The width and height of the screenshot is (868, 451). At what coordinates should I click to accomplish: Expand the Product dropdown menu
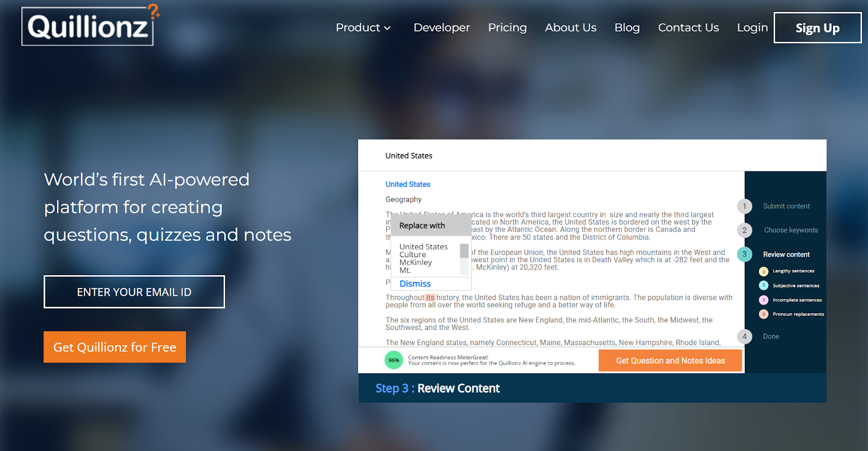[x=363, y=28]
